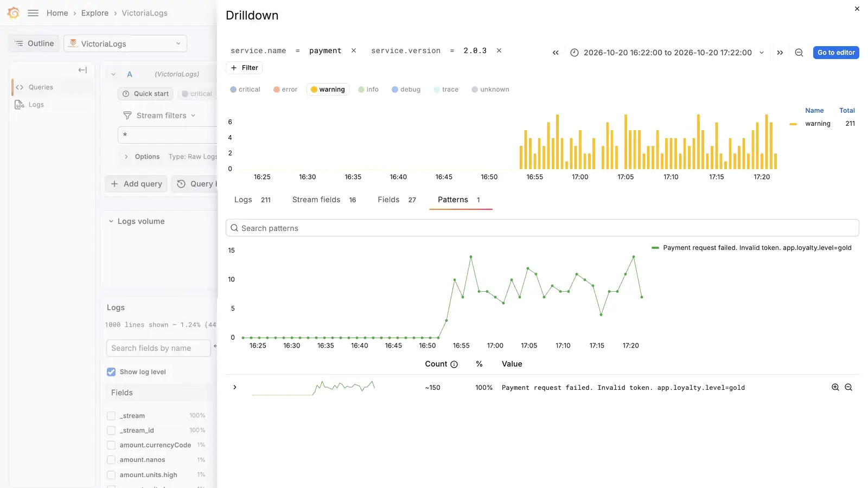
Task: Open the Query history button
Action: [x=195, y=184]
